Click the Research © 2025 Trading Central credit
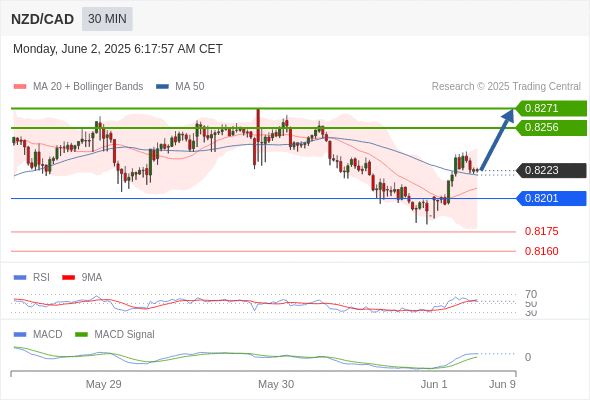 506,87
